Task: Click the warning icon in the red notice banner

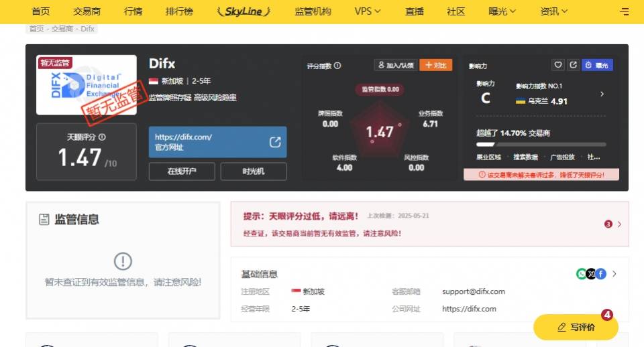Action: pyautogui.click(x=482, y=175)
